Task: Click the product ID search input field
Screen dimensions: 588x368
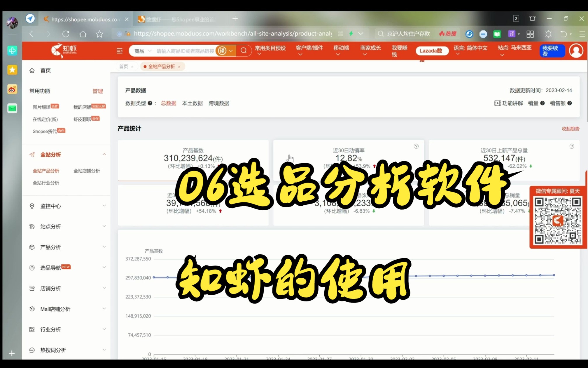Action: point(185,51)
